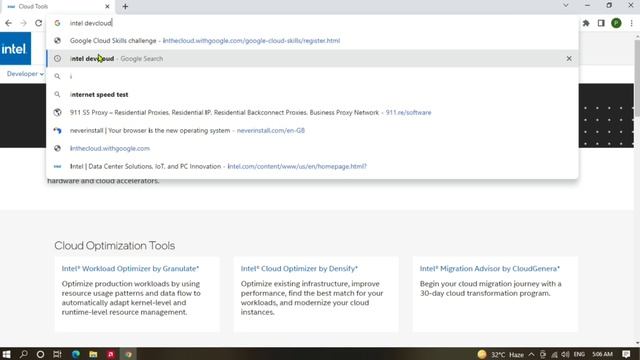Open Intel Cloud Optimizer by Densify link

tap(299, 269)
